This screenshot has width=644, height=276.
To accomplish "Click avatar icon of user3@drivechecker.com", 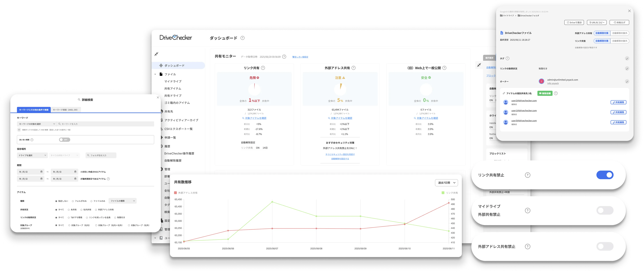I will pyautogui.click(x=506, y=122).
